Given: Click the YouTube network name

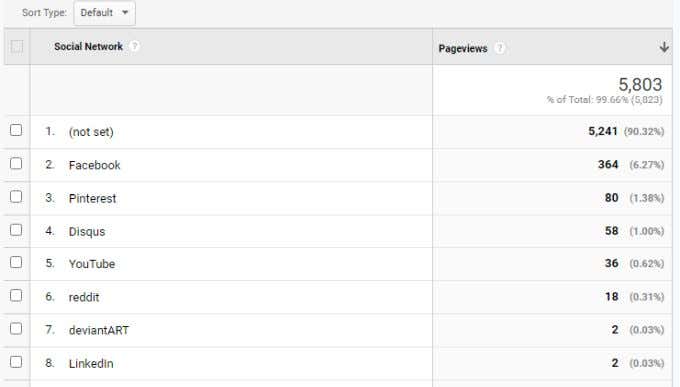Looking at the screenshot, I should (x=92, y=264).
